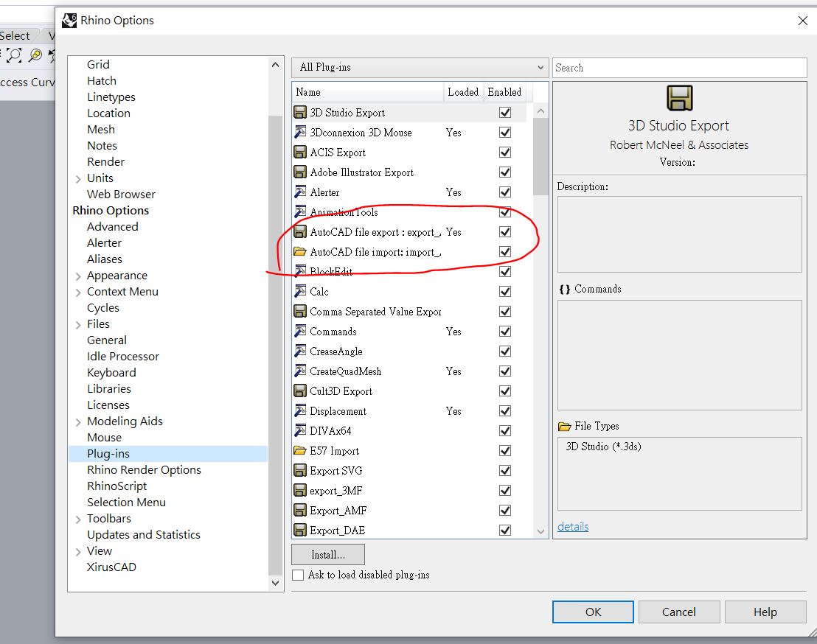Toggle the Export SVG enabled checkbox

click(505, 471)
